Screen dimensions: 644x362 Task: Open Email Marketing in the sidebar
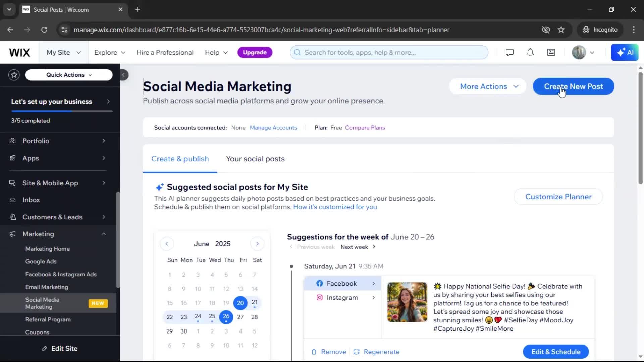(x=47, y=287)
